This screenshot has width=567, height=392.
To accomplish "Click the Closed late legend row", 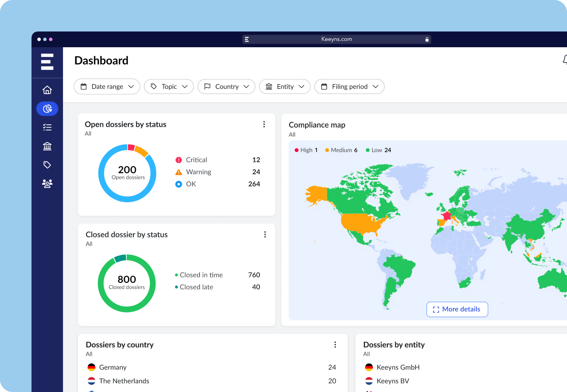I will point(217,287).
